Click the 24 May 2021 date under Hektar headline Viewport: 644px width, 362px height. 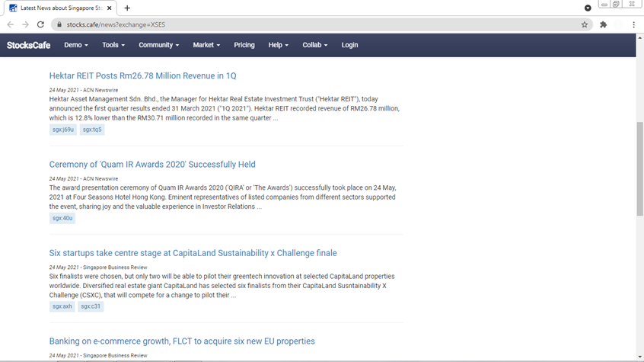[x=64, y=90]
